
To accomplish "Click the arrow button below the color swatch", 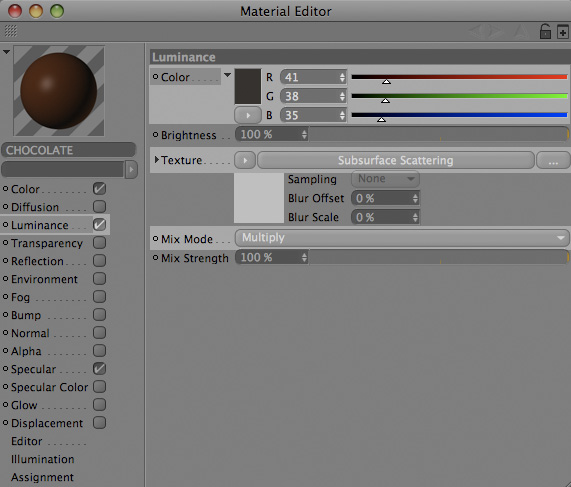I will coord(248,115).
